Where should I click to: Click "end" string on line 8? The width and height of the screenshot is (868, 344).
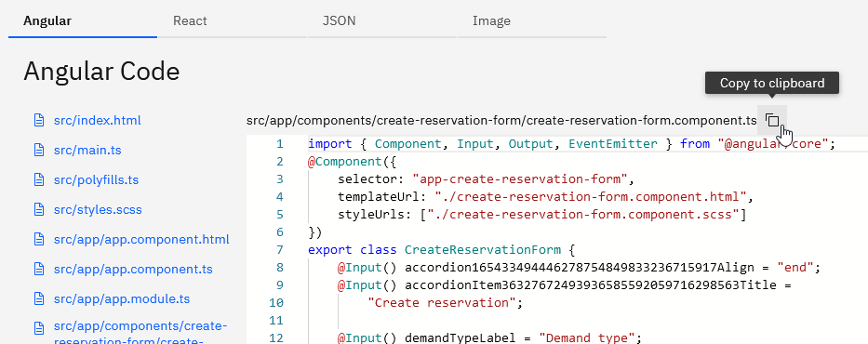pos(795,267)
